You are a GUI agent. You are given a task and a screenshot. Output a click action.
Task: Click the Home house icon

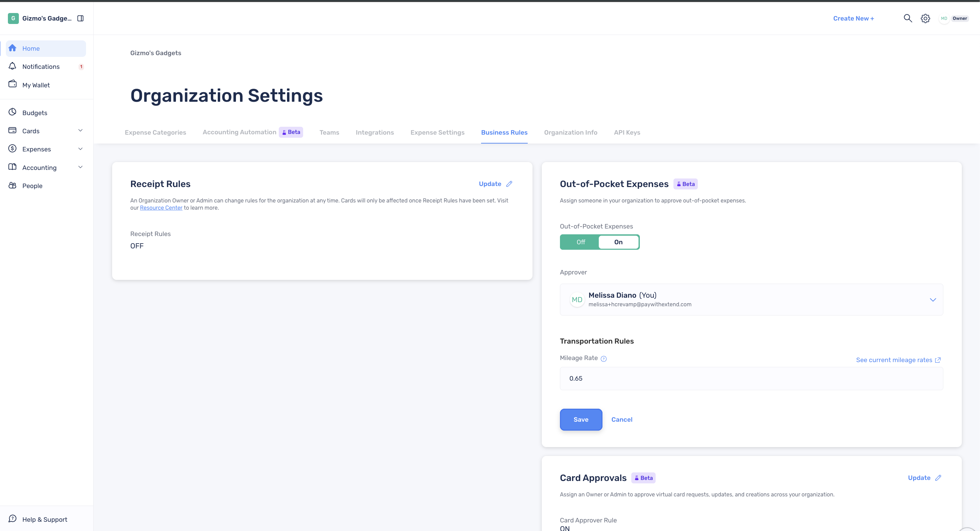click(13, 48)
